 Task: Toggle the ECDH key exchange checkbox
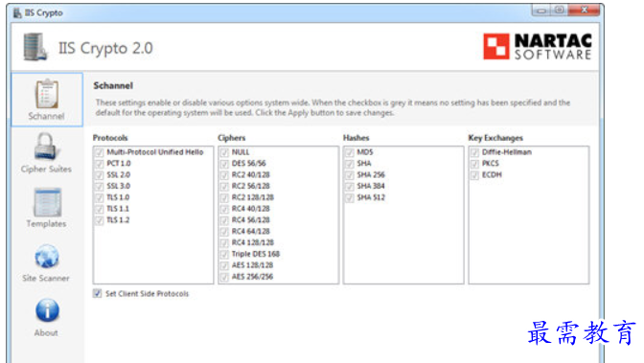coord(474,175)
